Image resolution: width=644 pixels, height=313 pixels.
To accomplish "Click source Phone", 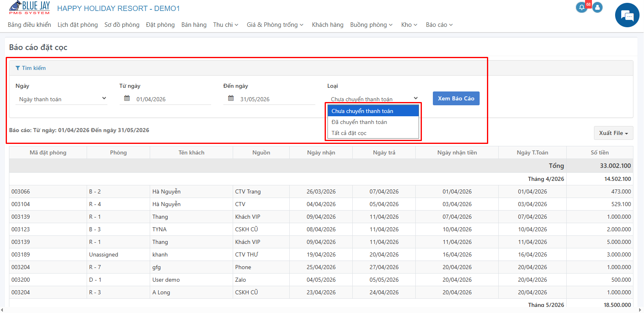I will [243, 267].
